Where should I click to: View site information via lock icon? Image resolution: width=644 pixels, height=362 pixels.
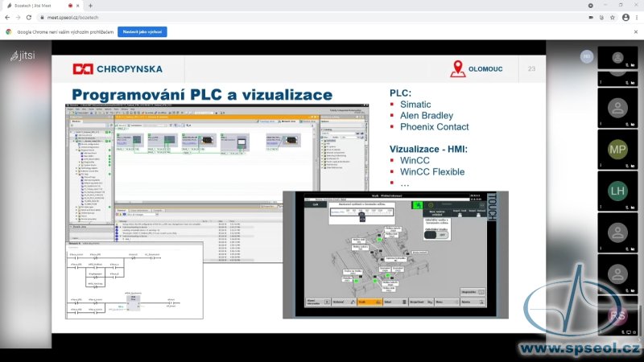pyautogui.click(x=42, y=18)
